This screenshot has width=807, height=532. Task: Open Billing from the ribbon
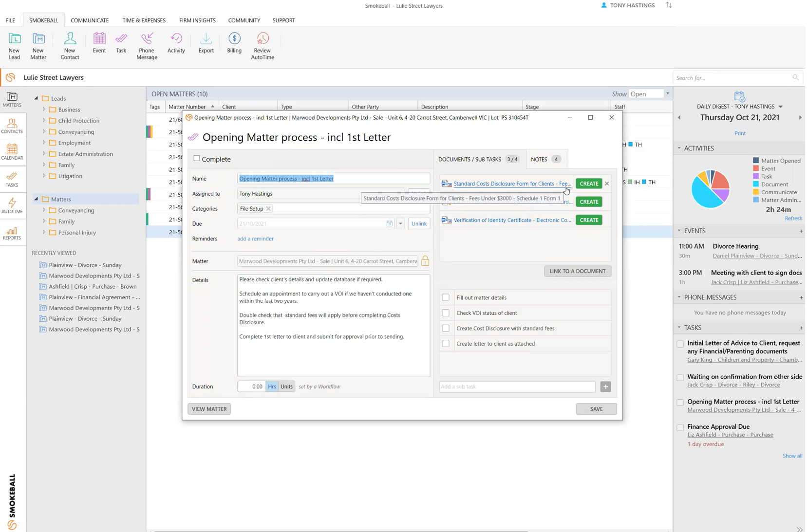click(x=234, y=43)
